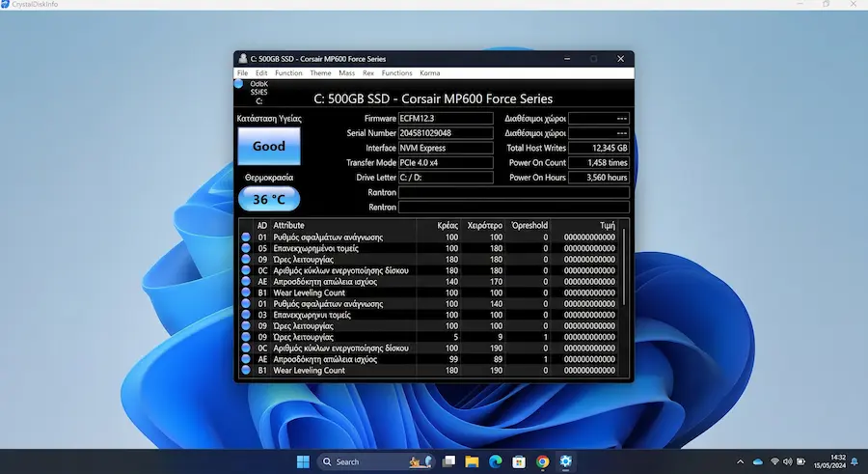The height and width of the screenshot is (474, 868).
Task: Select row 05 Επανεκχωρημένοι τομείς
Action: coord(429,248)
